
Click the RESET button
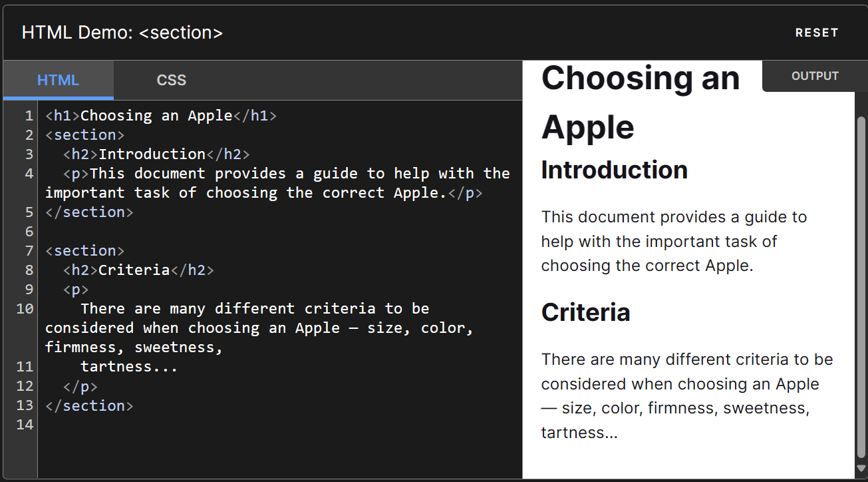coord(817,33)
